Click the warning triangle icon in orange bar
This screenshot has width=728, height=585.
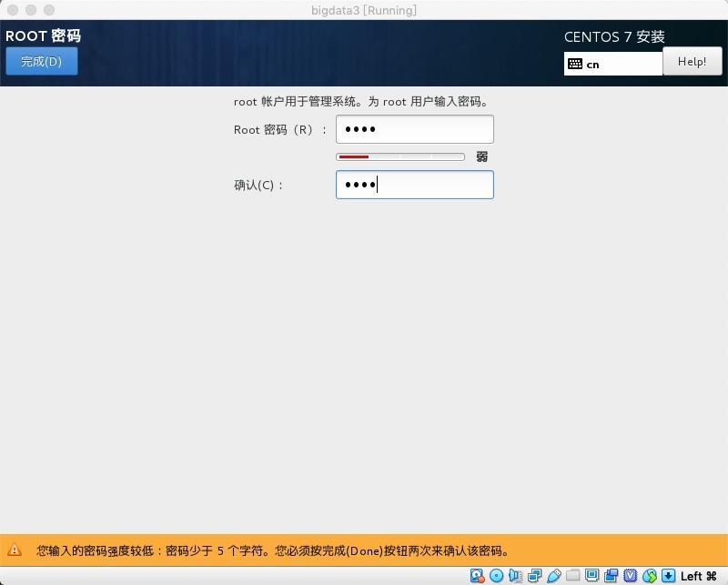click(15, 550)
